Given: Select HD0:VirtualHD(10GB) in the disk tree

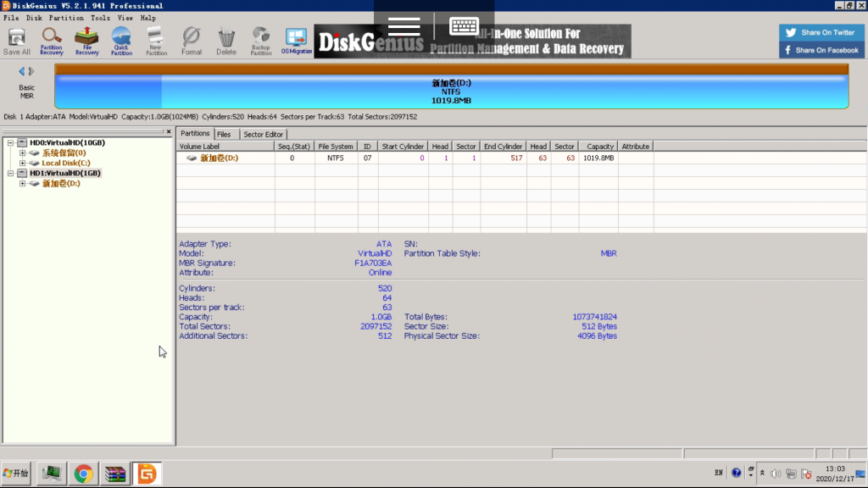Looking at the screenshot, I should click(x=67, y=142).
